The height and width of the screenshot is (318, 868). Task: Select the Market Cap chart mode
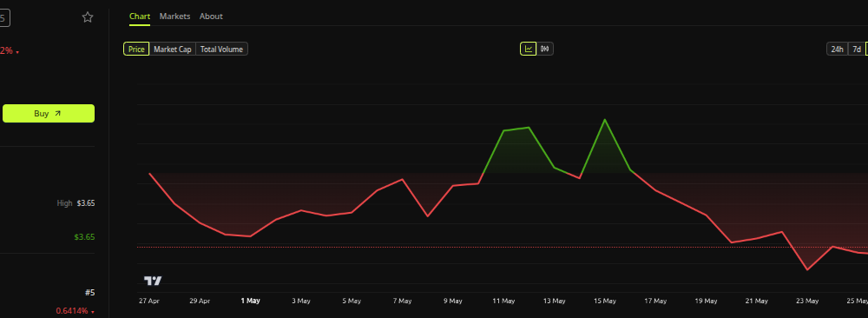(x=173, y=50)
